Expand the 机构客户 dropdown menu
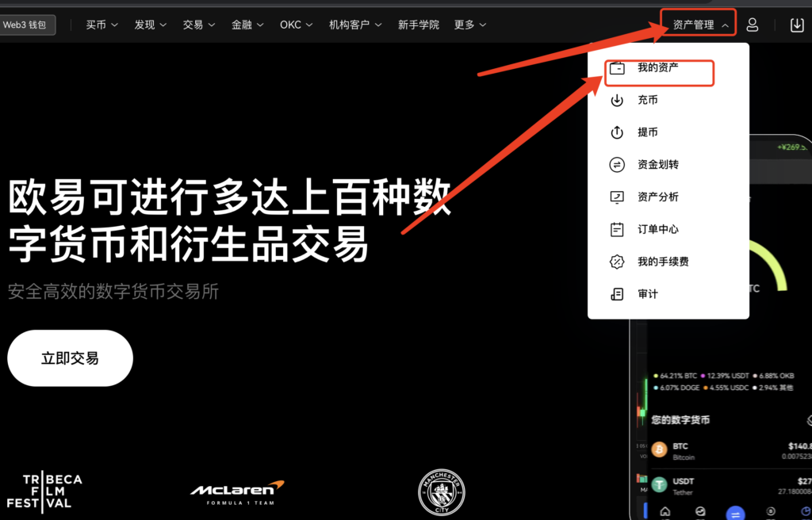 (355, 25)
